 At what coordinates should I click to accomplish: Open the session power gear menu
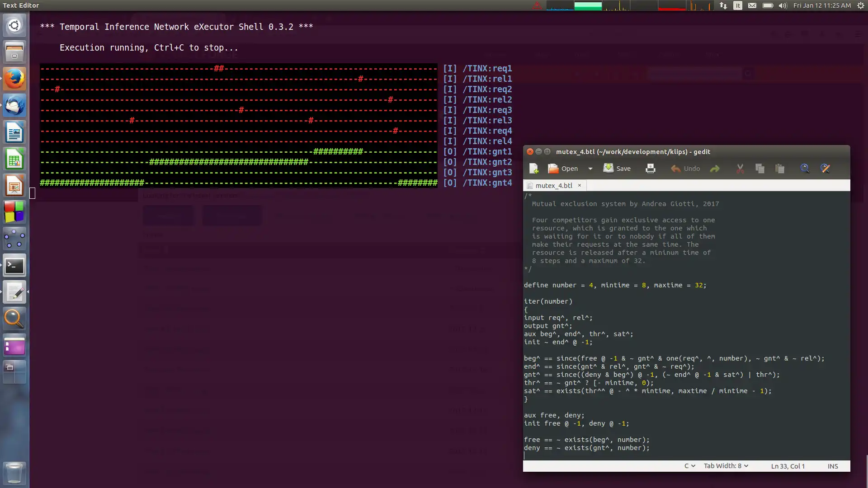pyautogui.click(x=860, y=5)
